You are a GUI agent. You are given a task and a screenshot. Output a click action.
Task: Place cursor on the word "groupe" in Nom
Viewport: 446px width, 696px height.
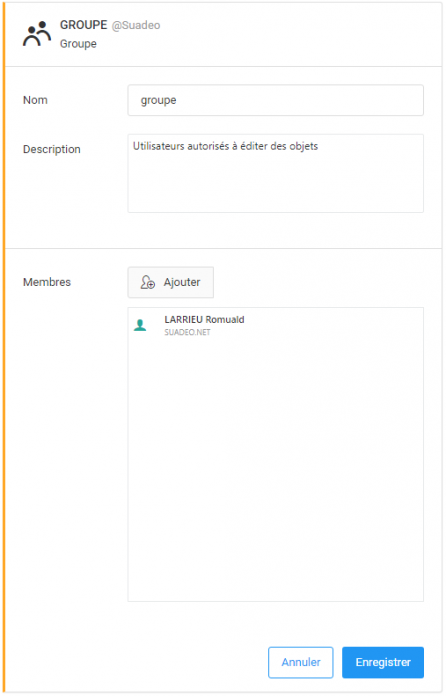click(x=158, y=101)
